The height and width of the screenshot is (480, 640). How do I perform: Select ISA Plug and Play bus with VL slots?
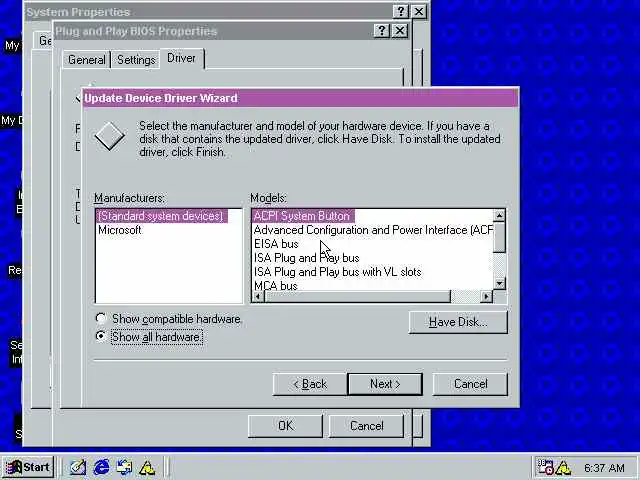click(x=338, y=272)
